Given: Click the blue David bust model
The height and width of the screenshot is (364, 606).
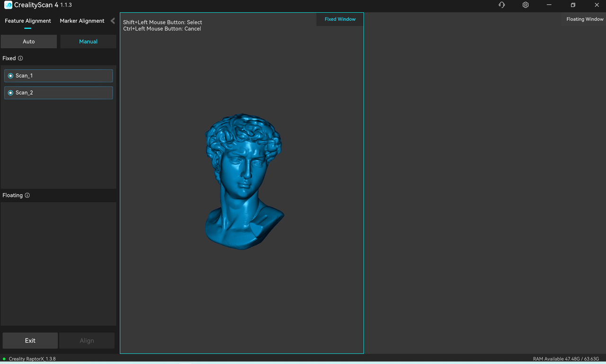Looking at the screenshot, I should [242, 182].
